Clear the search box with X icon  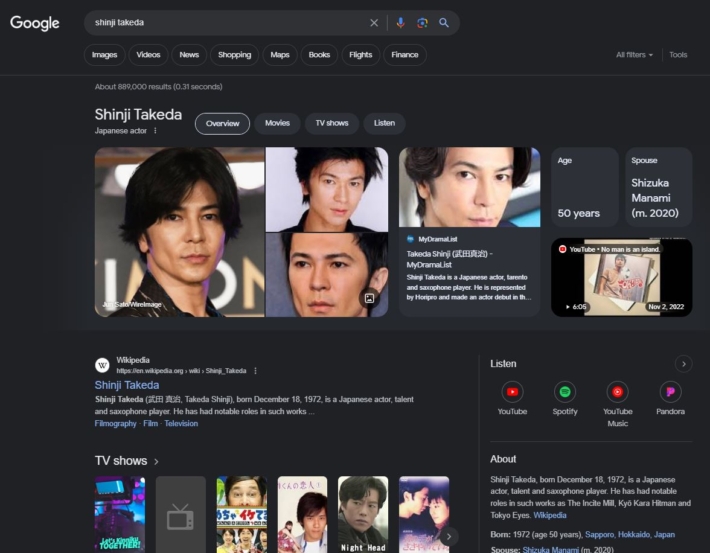374,23
